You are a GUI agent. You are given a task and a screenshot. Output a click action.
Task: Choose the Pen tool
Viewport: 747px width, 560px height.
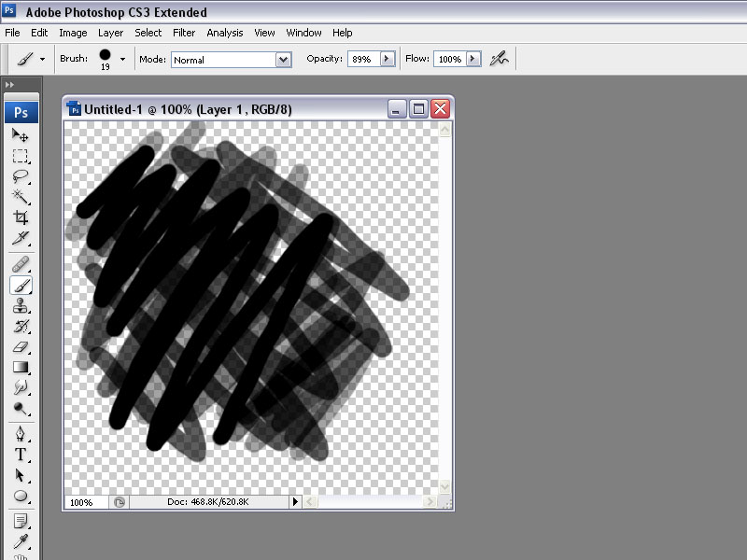(21, 434)
